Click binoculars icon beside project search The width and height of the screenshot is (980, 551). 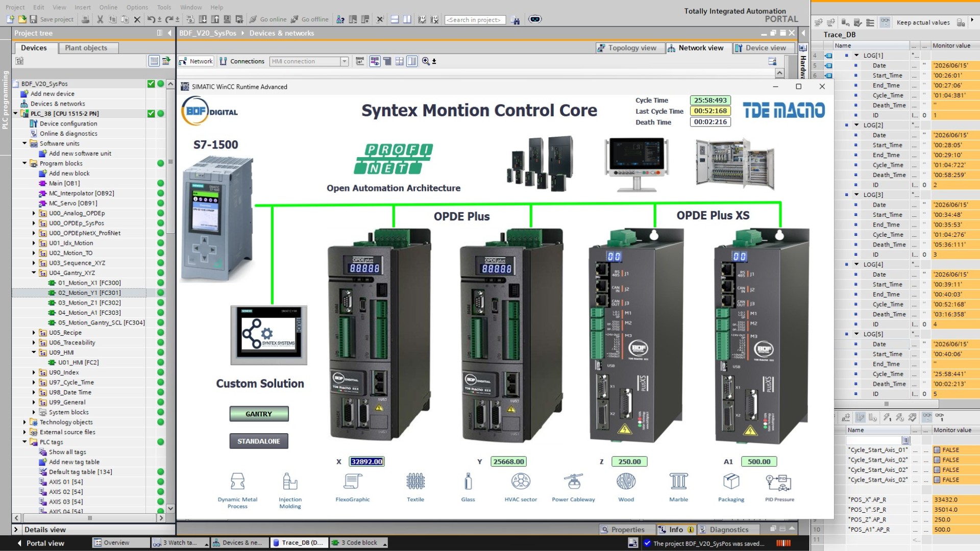pos(516,20)
